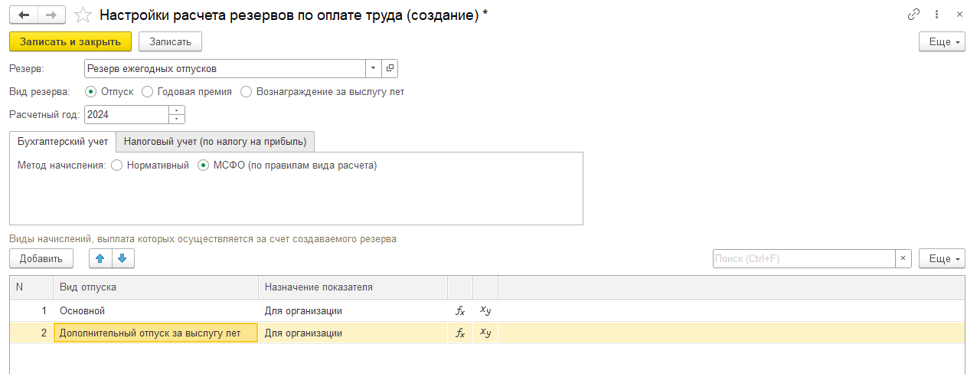Image resolution: width=980 pixels, height=374 pixels.
Task: Switch to the Налоговый учет tab
Action: tap(215, 142)
